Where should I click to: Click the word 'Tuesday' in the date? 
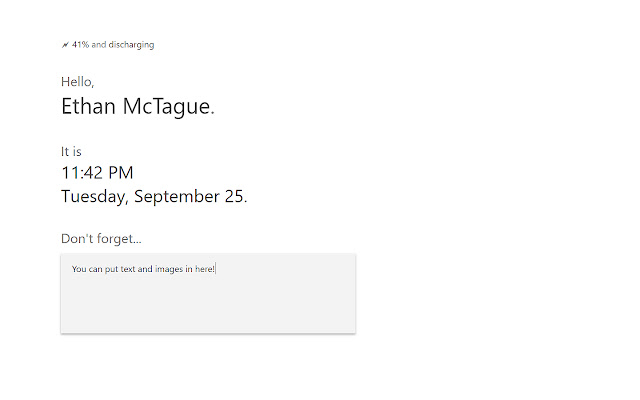(94, 196)
